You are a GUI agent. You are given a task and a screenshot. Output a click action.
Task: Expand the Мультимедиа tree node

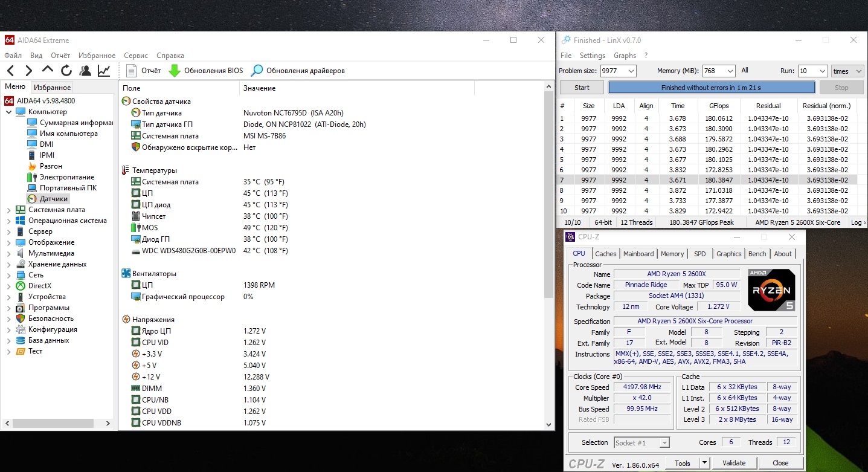pyautogui.click(x=8, y=253)
